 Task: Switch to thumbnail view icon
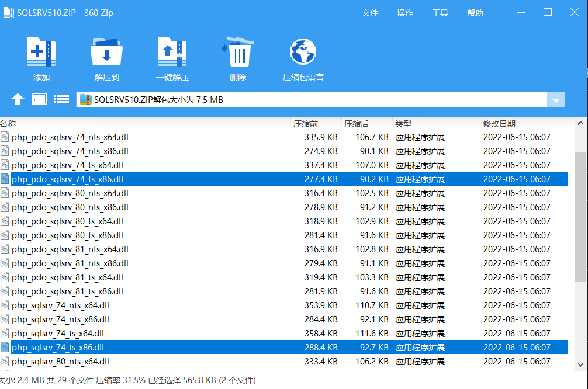[x=39, y=99]
